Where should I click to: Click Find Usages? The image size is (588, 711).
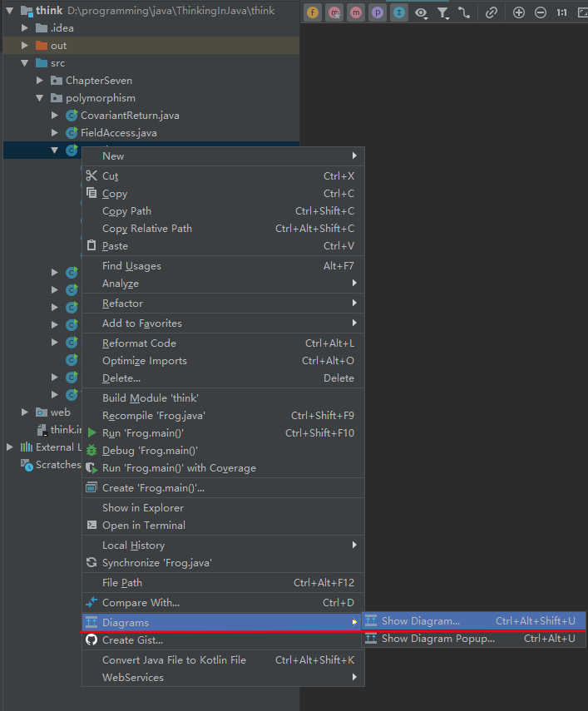(223, 266)
